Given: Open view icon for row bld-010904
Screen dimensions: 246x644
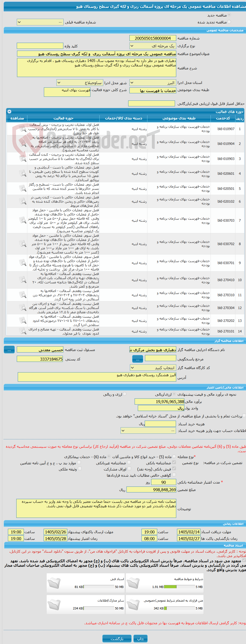Looking at the screenshot, I should pyautogui.click(x=23, y=143).
